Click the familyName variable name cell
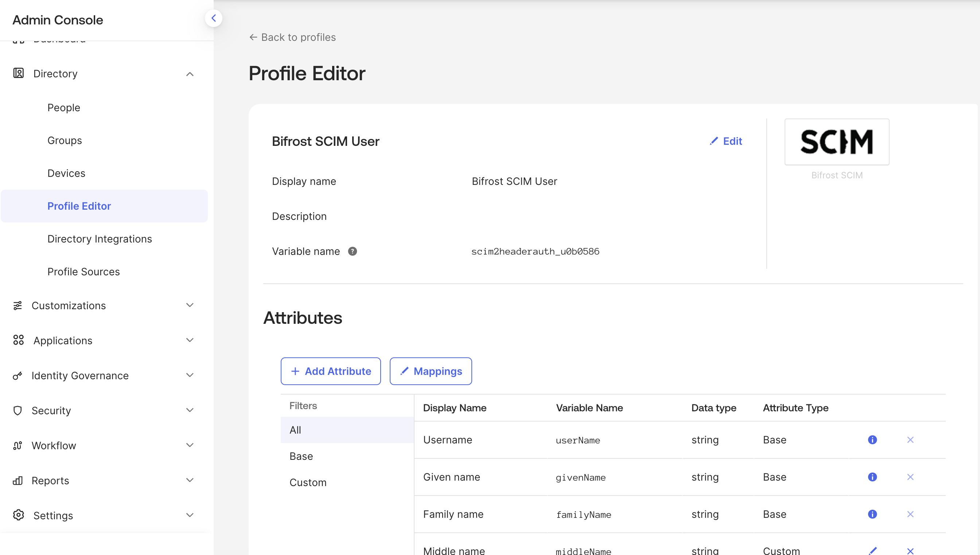 coord(583,515)
